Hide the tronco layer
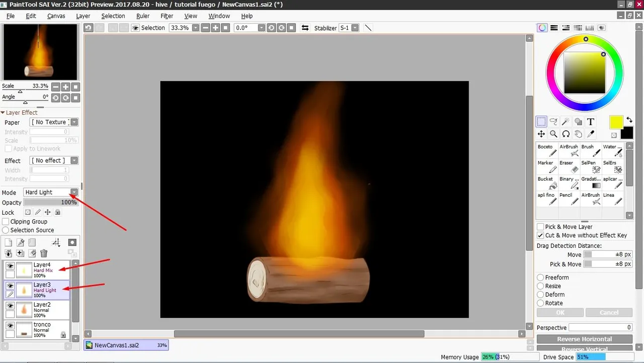 [x=10, y=325]
